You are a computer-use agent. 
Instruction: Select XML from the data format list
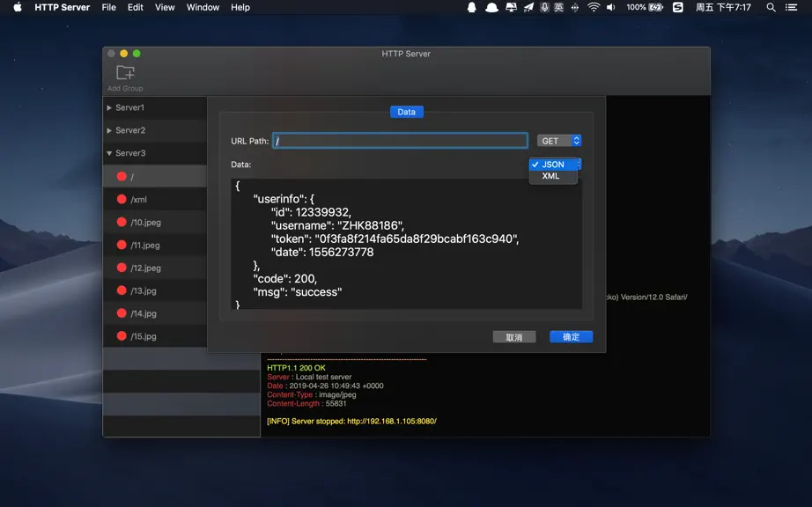coord(553,176)
